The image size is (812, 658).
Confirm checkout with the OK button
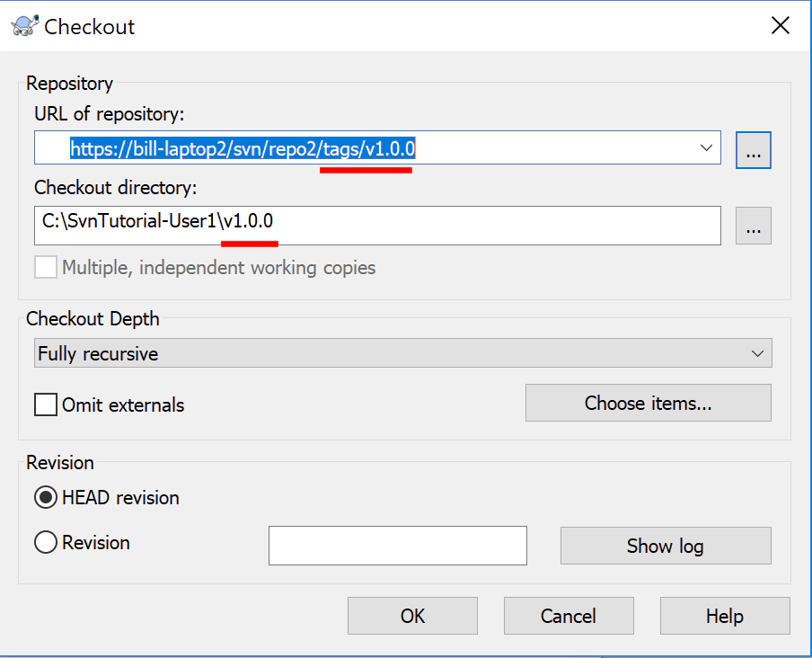pyautogui.click(x=412, y=616)
